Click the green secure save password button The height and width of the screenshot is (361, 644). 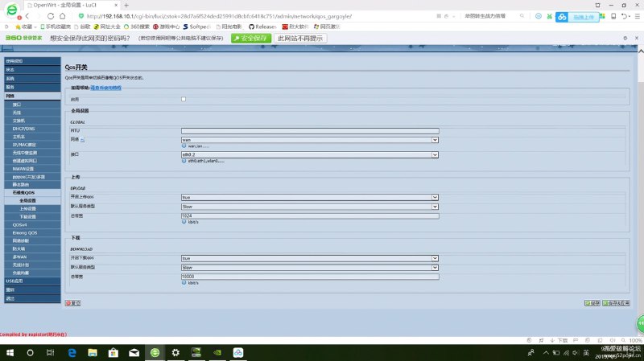(x=251, y=38)
